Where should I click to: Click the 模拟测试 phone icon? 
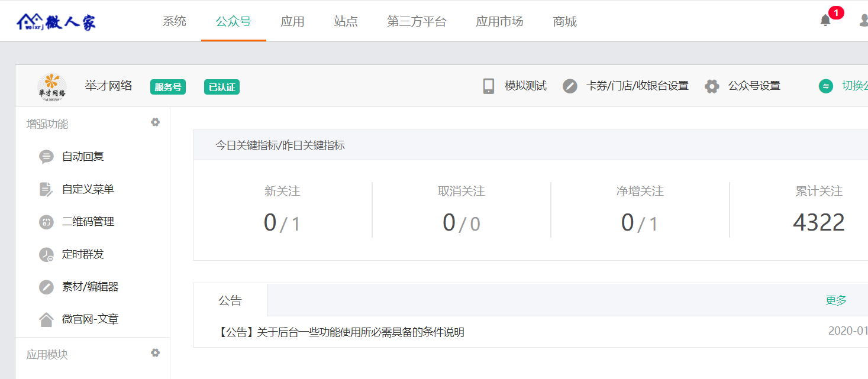[x=489, y=86]
